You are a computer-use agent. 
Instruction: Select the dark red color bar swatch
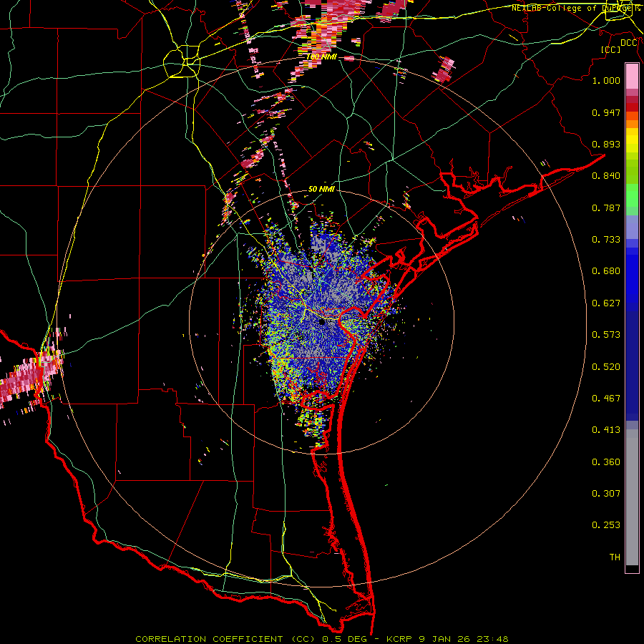tap(632, 107)
